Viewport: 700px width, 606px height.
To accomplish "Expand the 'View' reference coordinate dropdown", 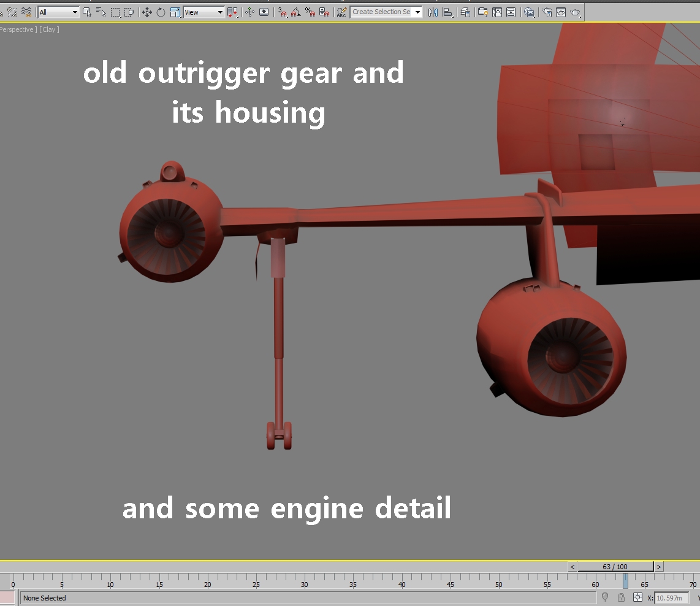I will coord(204,12).
